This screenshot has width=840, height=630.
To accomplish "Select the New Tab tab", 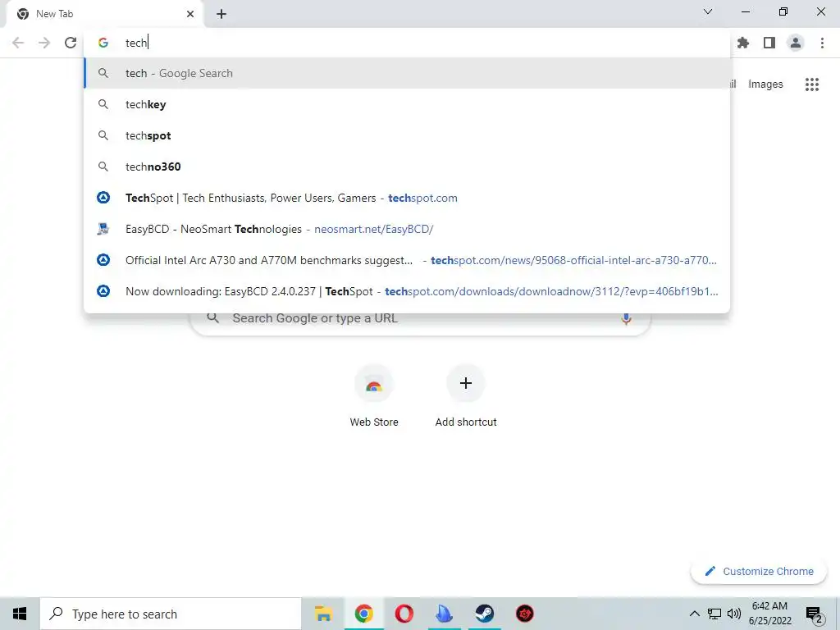I will pos(104,14).
